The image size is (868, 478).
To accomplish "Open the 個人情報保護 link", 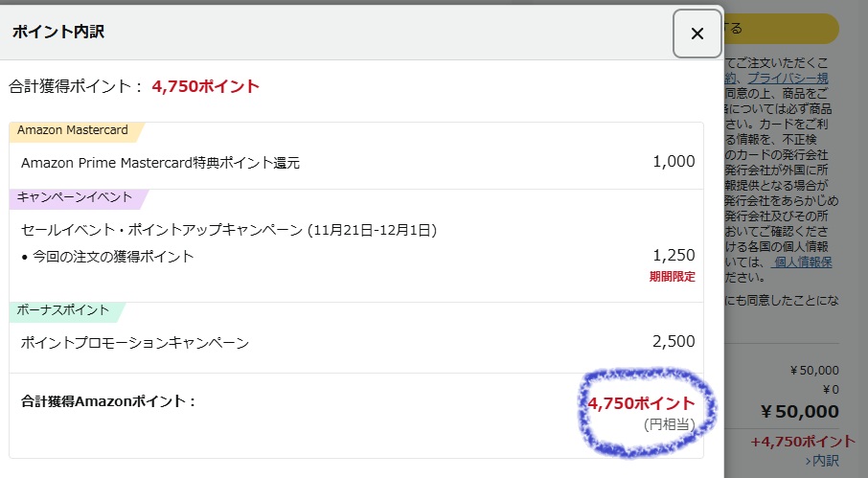I will [803, 262].
